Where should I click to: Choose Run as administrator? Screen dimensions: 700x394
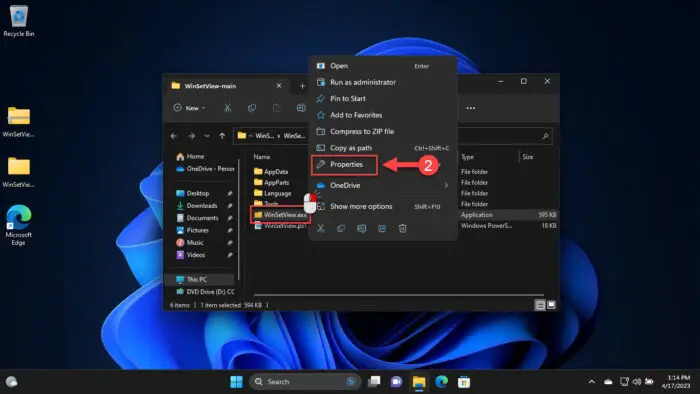point(383,82)
